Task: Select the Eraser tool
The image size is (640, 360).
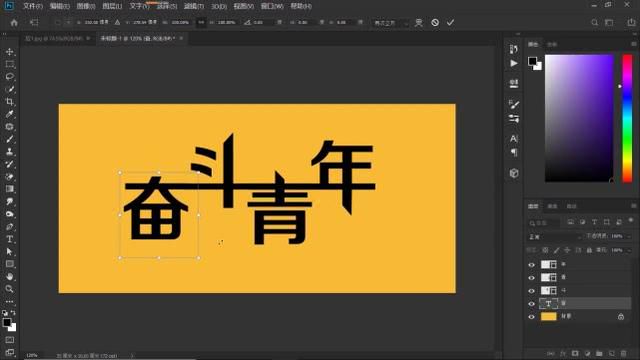Action: (10, 177)
